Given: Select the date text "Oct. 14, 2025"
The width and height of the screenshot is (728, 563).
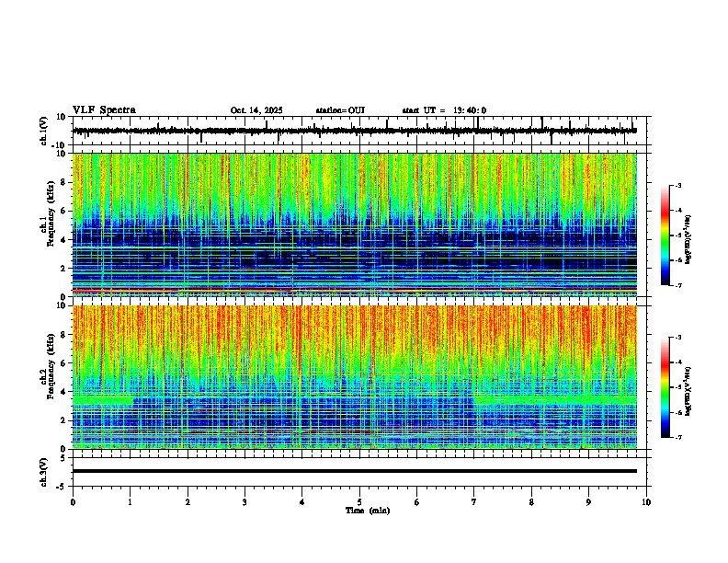Looking at the screenshot, I should pyautogui.click(x=256, y=110).
